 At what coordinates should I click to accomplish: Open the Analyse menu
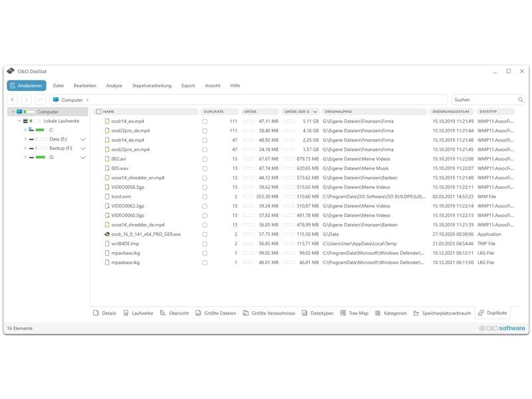click(x=114, y=86)
